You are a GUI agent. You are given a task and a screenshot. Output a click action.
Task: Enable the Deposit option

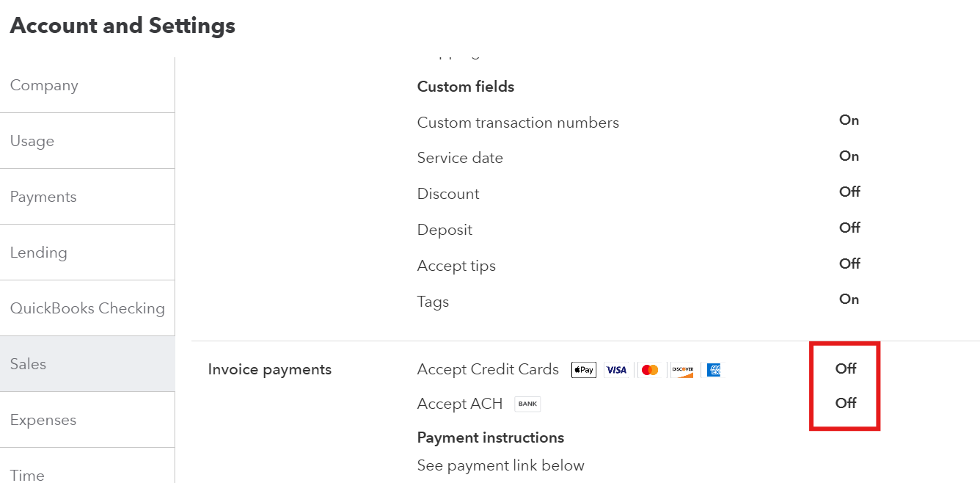point(849,228)
